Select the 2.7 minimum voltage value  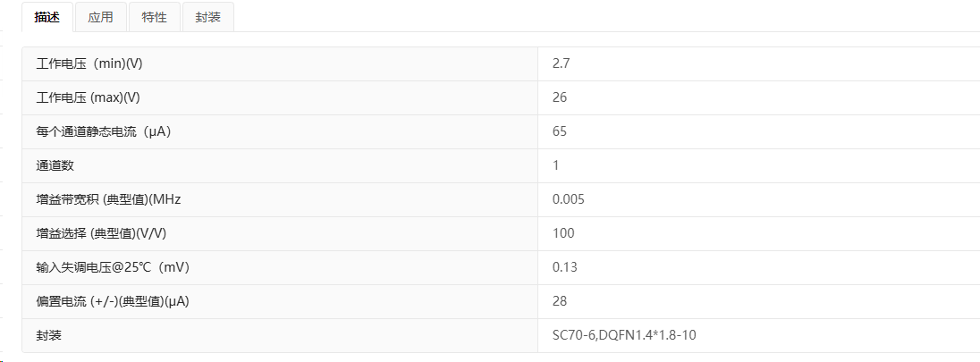click(561, 63)
